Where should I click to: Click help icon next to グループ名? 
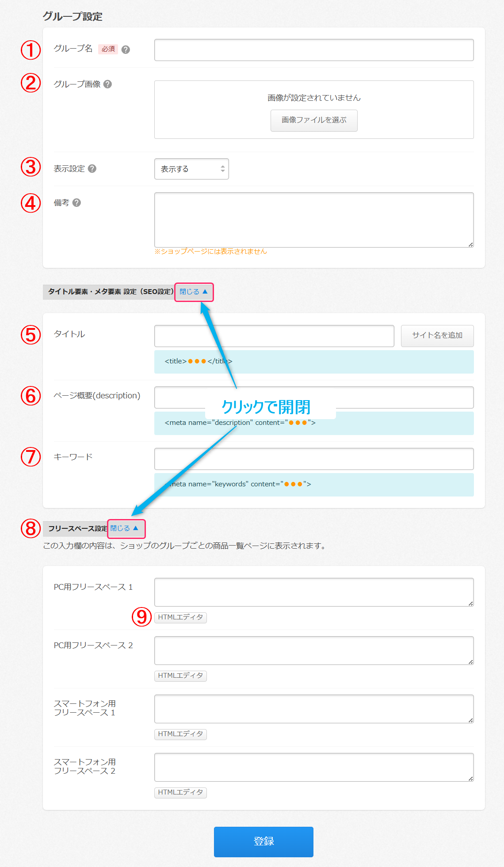126,50
